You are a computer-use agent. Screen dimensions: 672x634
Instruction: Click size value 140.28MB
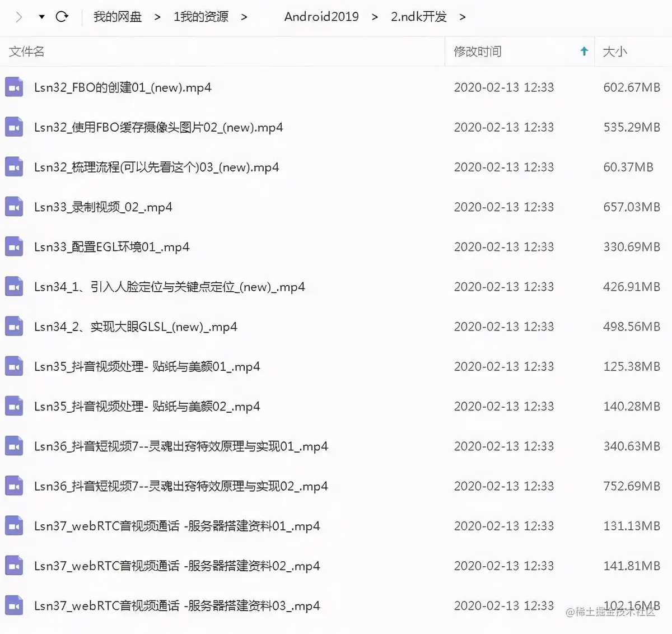tap(632, 406)
